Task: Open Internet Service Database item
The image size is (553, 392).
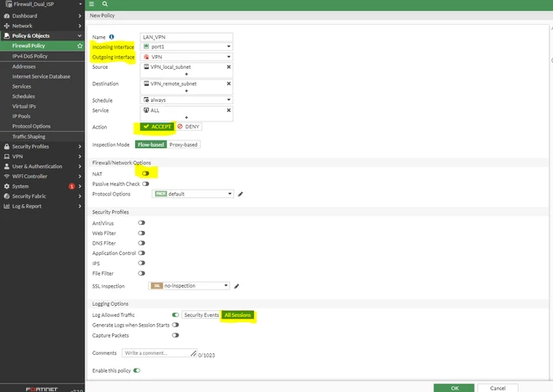Action: [42, 76]
